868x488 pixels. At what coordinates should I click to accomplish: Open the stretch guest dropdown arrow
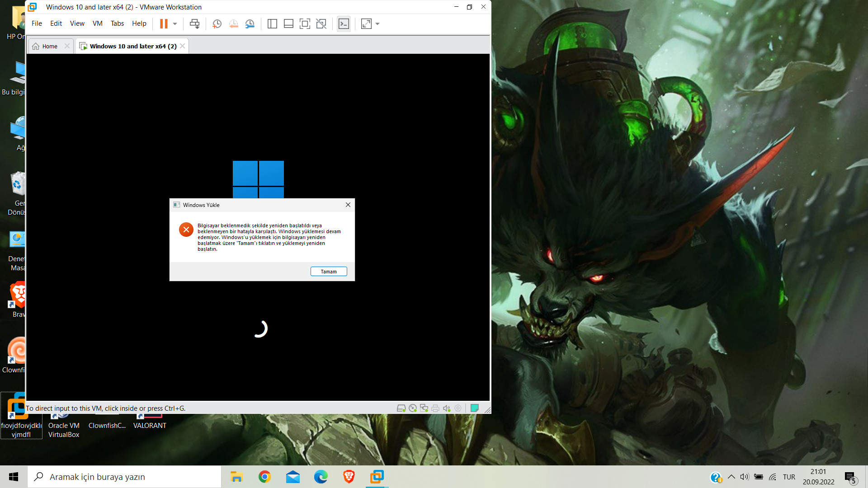pos(377,23)
